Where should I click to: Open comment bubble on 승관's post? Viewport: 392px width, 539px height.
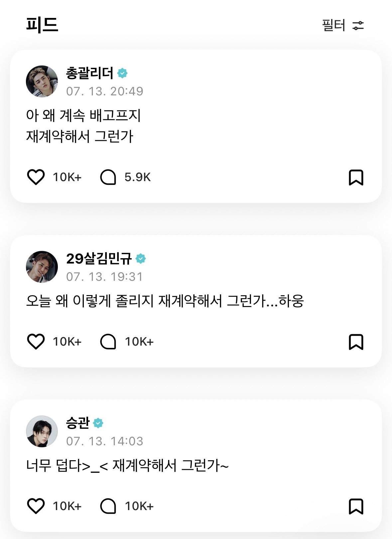pyautogui.click(x=108, y=506)
